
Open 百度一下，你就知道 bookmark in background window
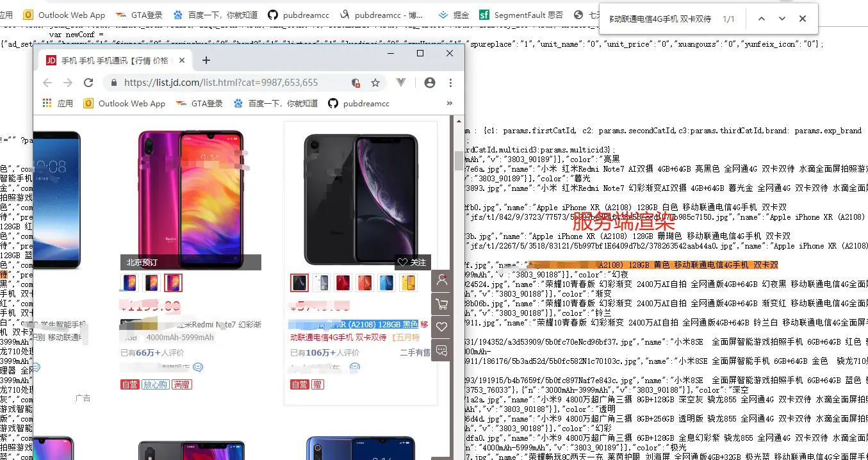[215, 15]
